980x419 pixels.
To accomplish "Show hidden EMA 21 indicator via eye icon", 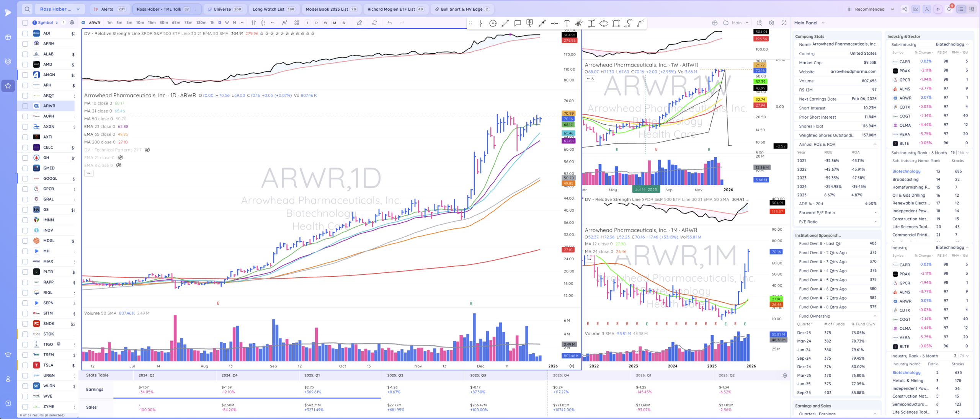I will click(121, 158).
